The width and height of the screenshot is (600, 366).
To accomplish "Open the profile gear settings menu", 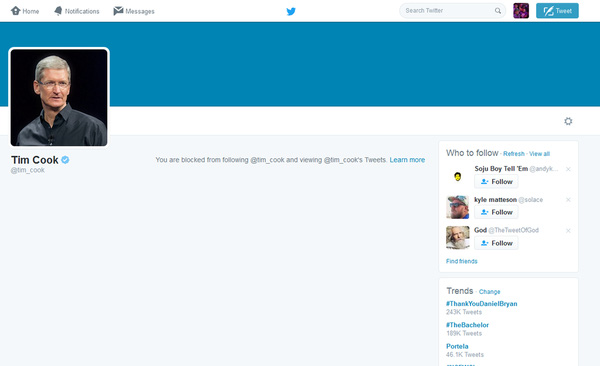I will [568, 121].
